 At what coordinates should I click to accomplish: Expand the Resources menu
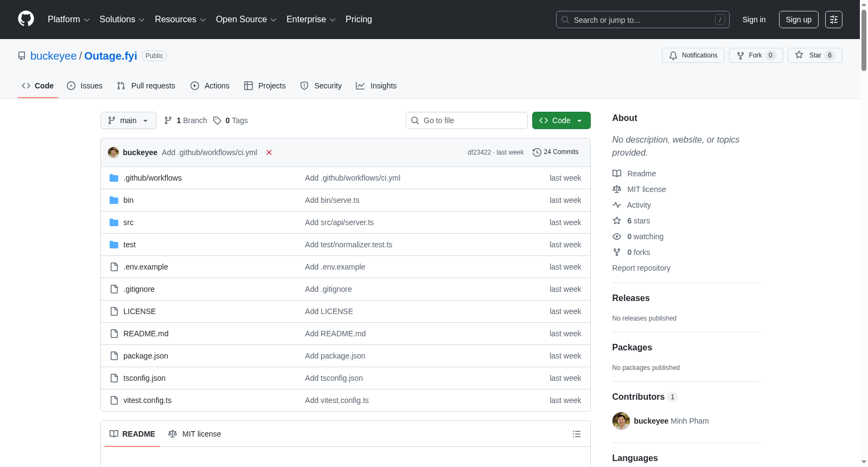tap(180, 20)
